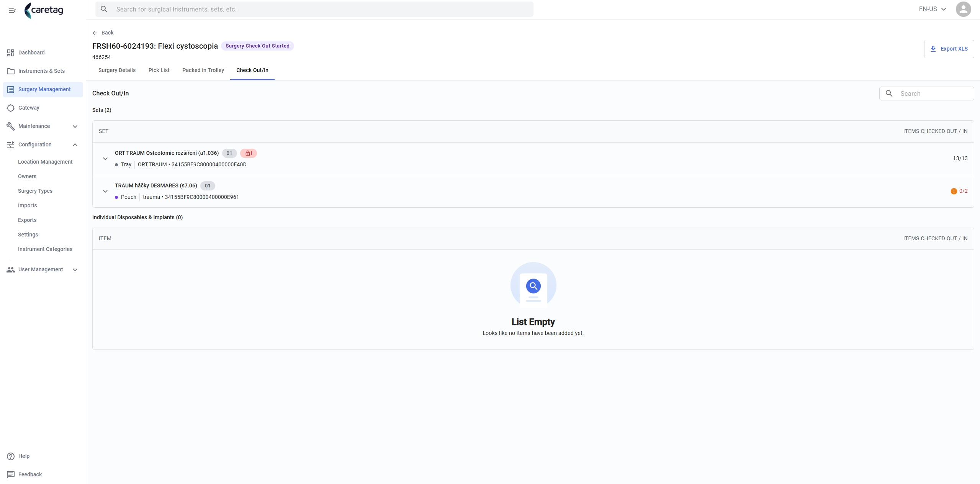The height and width of the screenshot is (484, 980).
Task: Click the 0/2 checked out count
Action: [x=963, y=191]
